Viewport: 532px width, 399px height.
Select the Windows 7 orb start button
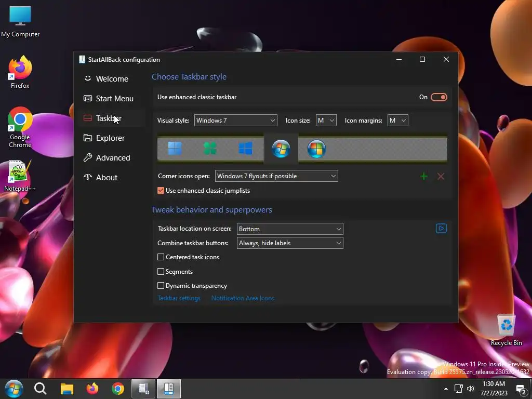[281, 149]
